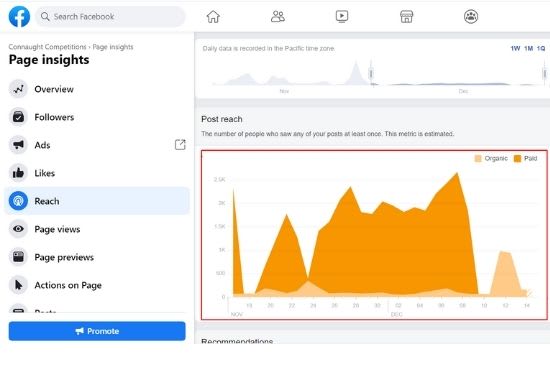The width and height of the screenshot is (550, 370).
Task: Click the Followers checkmark icon
Action: (x=18, y=117)
